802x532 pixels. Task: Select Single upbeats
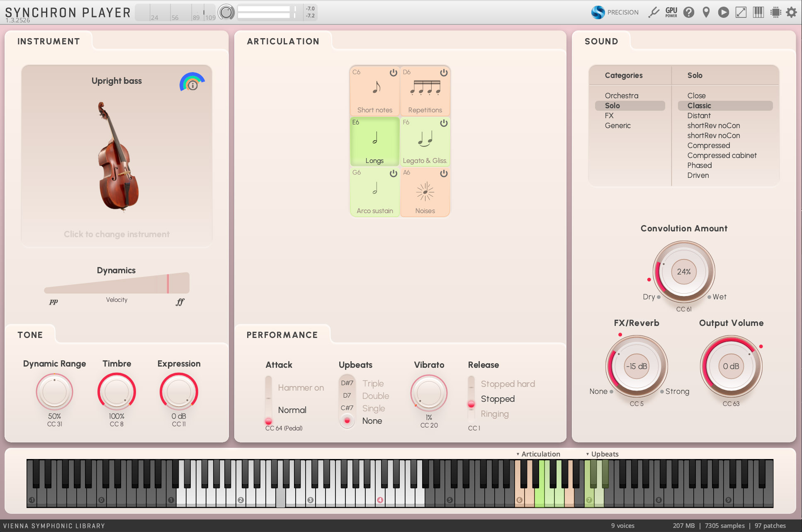tap(374, 408)
